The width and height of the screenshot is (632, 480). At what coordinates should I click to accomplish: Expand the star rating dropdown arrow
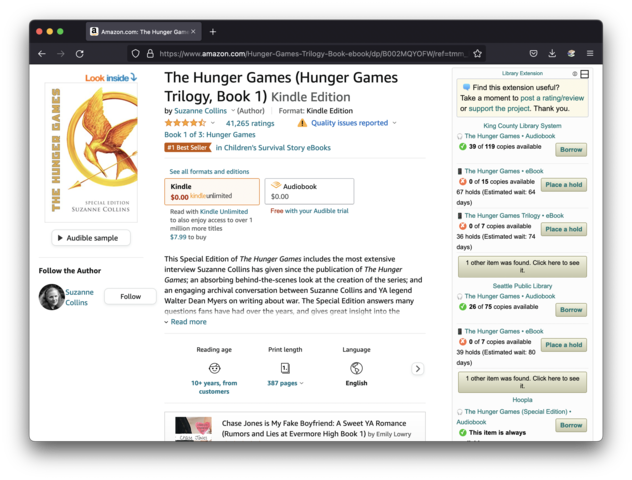coord(213,123)
